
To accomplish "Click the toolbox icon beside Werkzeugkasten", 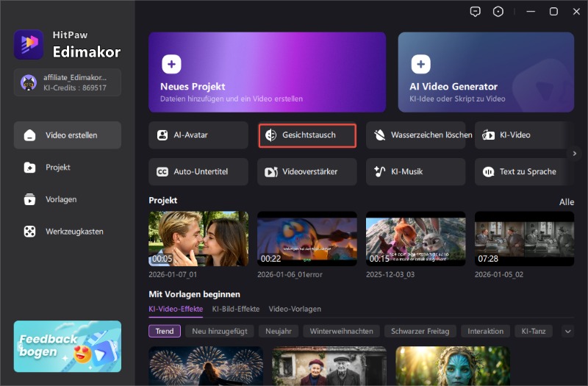I will pos(29,232).
